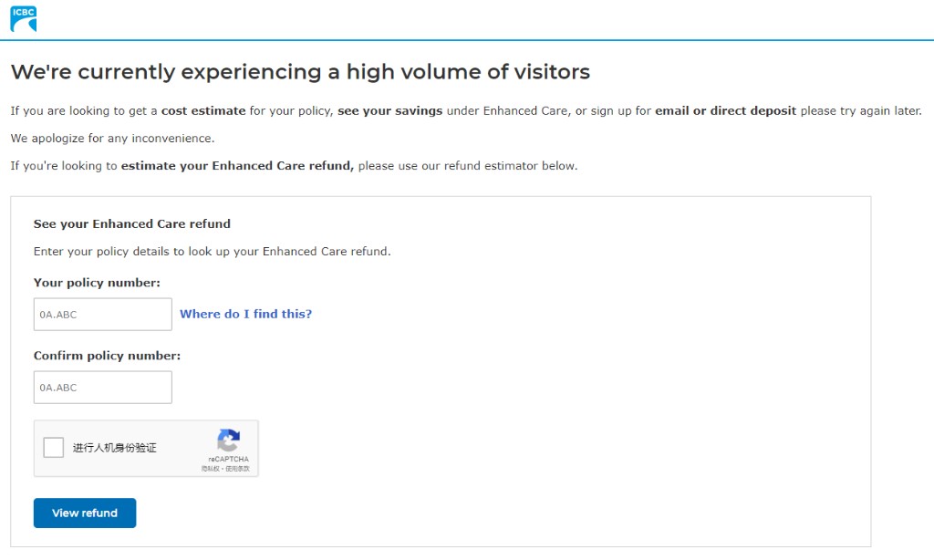Focus the Your policy number input field

103,315
